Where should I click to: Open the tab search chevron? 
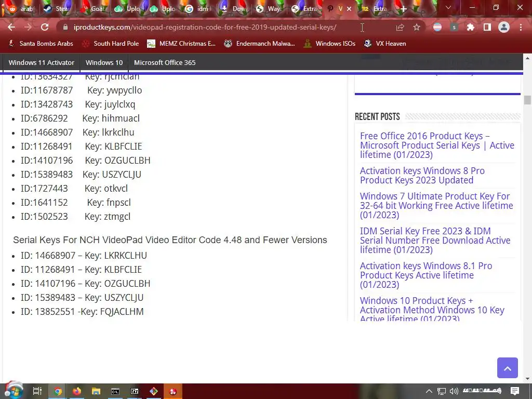[448, 7]
